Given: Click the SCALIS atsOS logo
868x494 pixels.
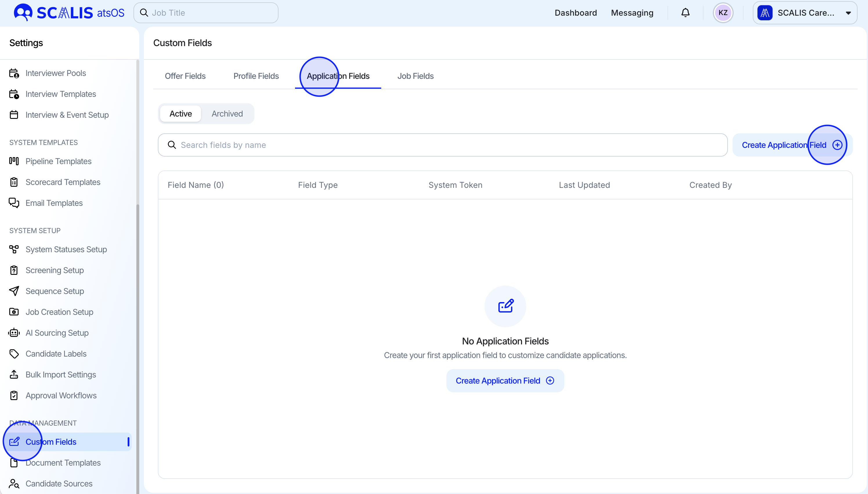Looking at the screenshot, I should tap(69, 13).
